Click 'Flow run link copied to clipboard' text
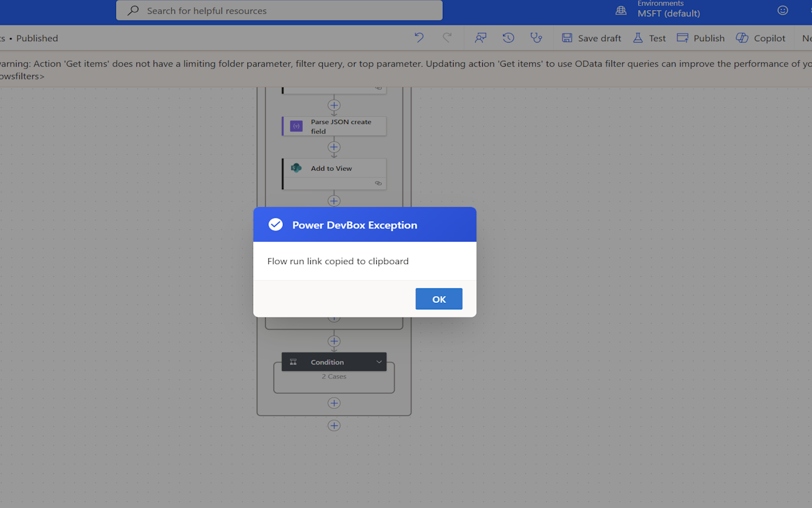This screenshot has height=508, width=812. click(337, 261)
